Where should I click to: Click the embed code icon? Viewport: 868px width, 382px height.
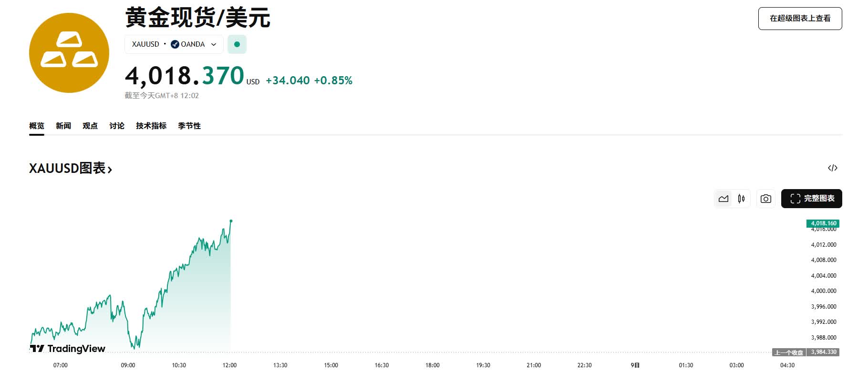pos(833,168)
